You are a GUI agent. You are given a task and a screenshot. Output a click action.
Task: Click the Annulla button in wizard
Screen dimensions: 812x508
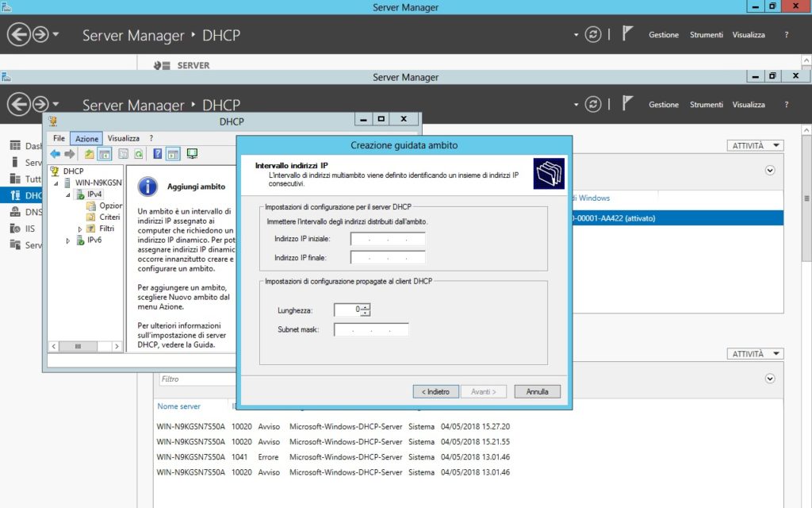pos(538,392)
